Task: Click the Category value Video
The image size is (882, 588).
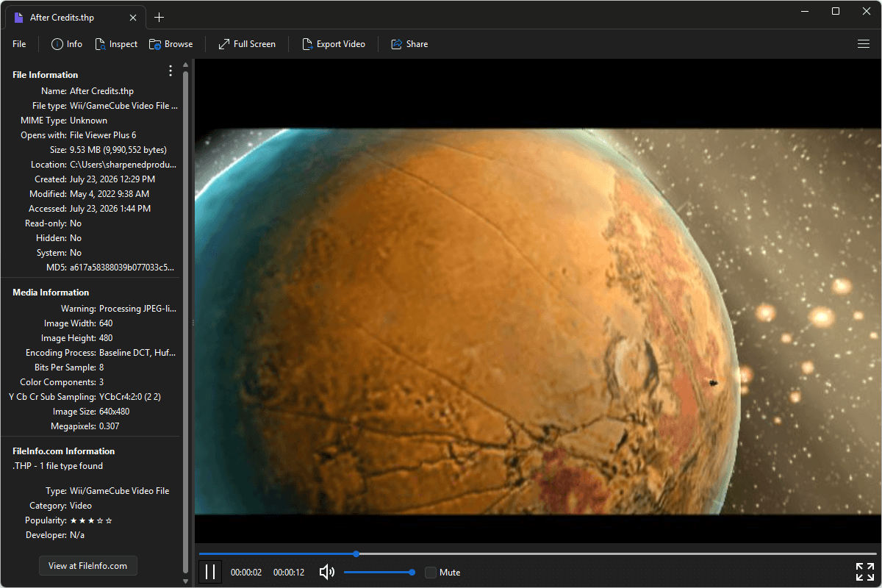Action: click(x=81, y=506)
